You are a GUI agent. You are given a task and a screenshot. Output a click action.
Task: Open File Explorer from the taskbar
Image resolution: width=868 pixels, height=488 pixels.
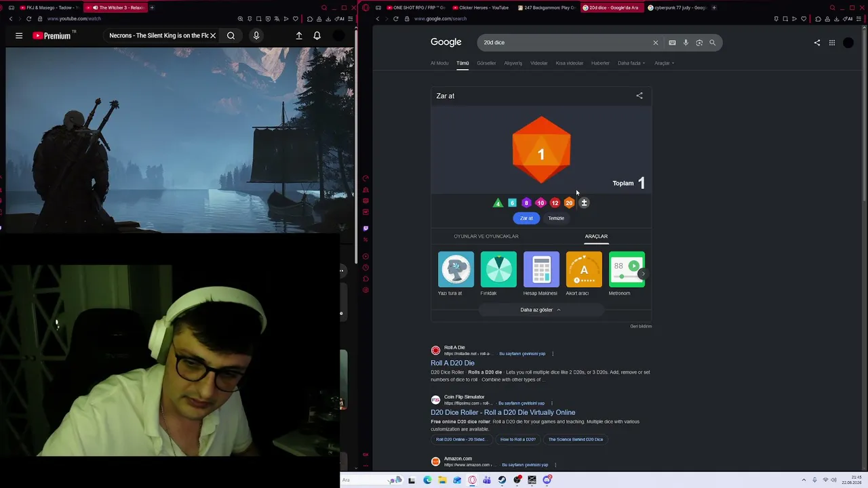pyautogui.click(x=442, y=480)
